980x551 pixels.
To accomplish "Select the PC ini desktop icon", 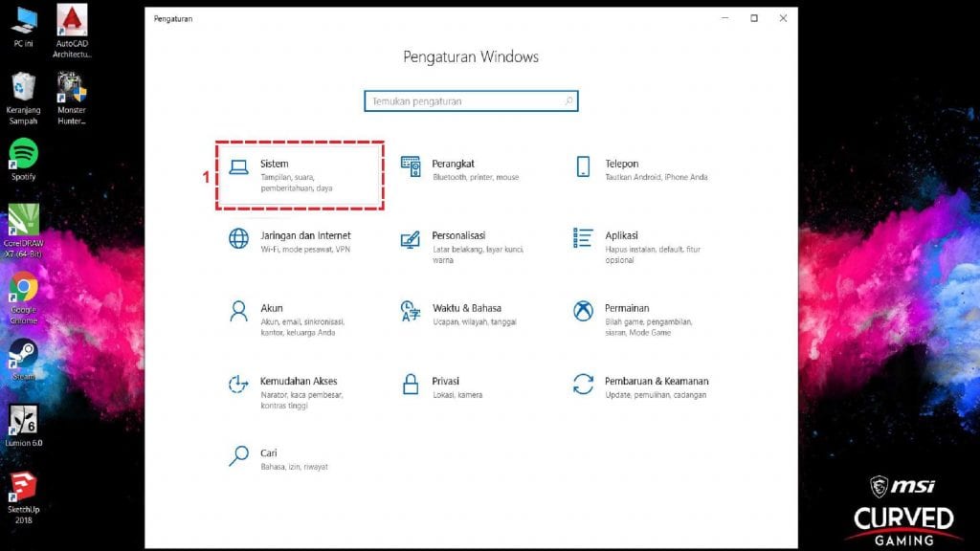I will tap(24, 27).
